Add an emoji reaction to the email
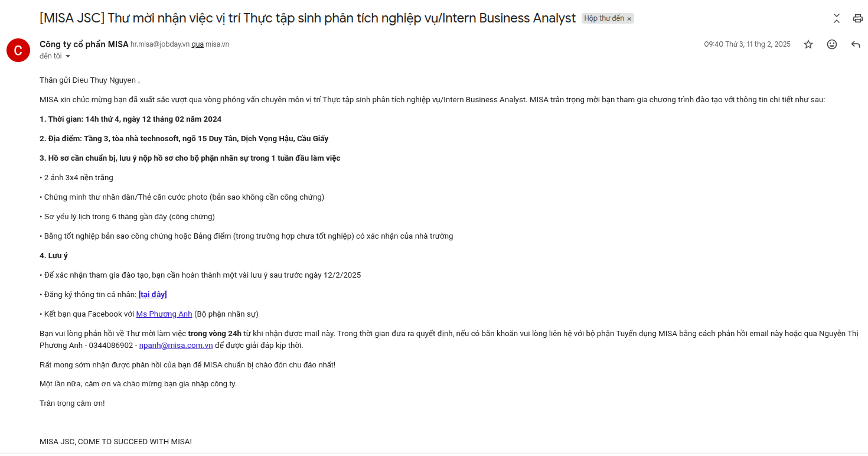 (832, 44)
